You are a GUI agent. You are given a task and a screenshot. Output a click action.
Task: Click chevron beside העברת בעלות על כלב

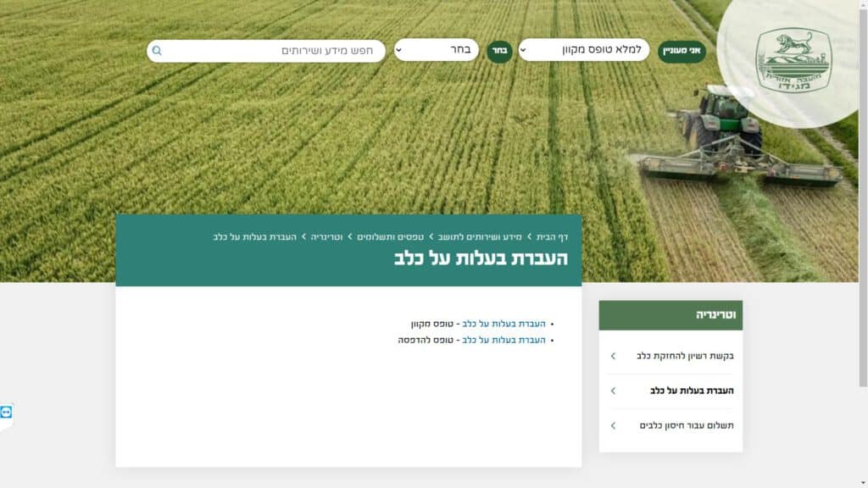(x=613, y=391)
